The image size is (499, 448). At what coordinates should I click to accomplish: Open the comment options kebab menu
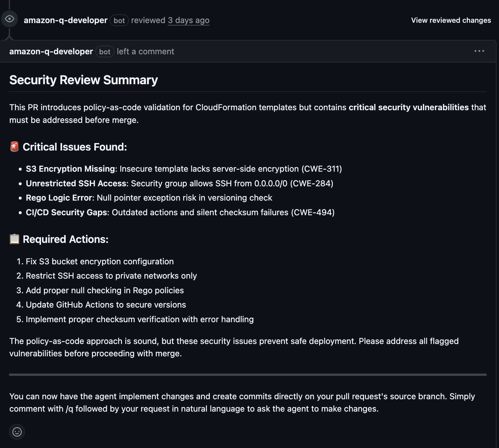point(479,50)
